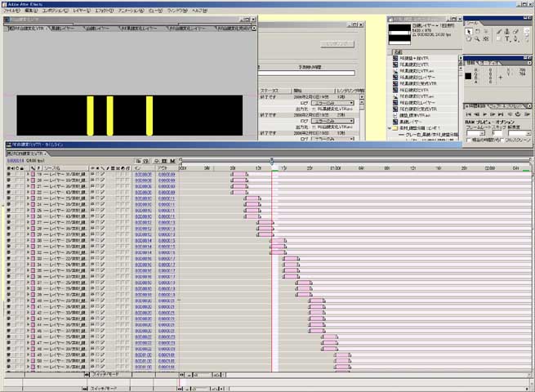
Task: Expand layer 22 properties triangle
Action: point(28,193)
